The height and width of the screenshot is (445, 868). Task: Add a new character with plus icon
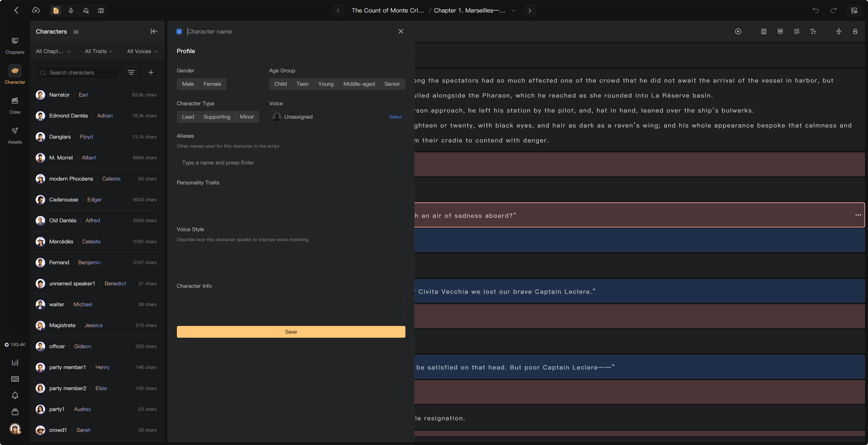click(151, 73)
